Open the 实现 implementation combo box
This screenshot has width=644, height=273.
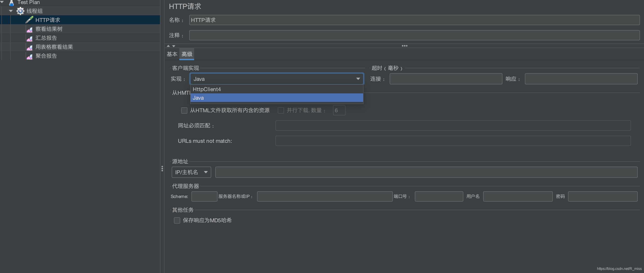(277, 79)
